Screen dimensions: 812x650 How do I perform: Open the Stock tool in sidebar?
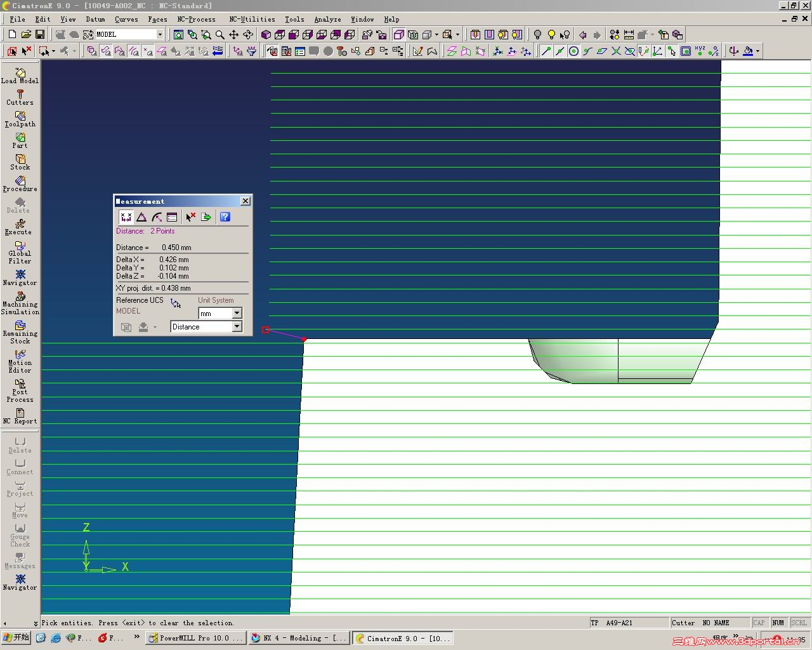(x=20, y=162)
